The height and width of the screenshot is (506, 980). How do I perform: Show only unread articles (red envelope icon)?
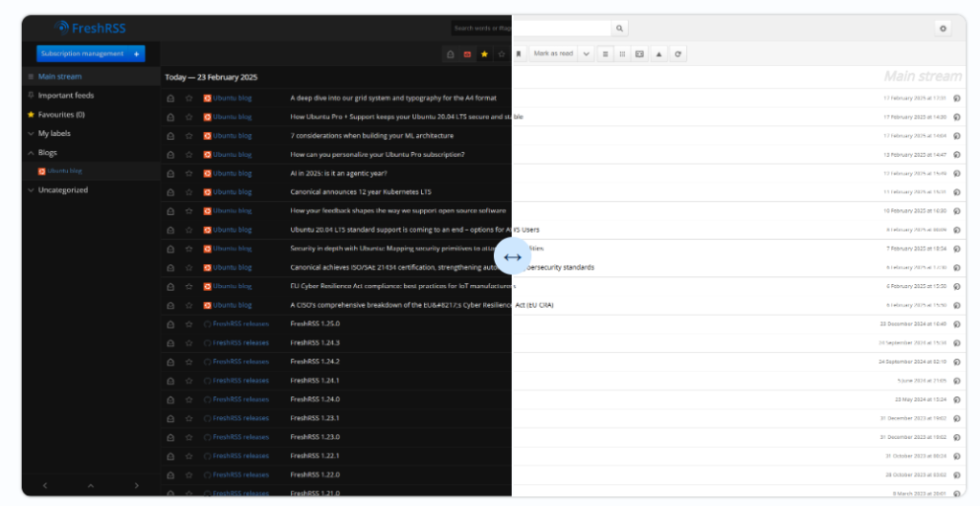pyautogui.click(x=467, y=55)
